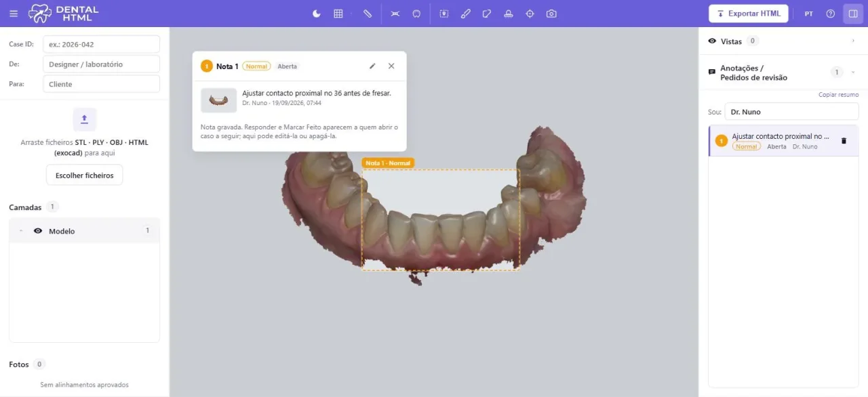
Task: Click the Vistas eye icon
Action: [712, 41]
